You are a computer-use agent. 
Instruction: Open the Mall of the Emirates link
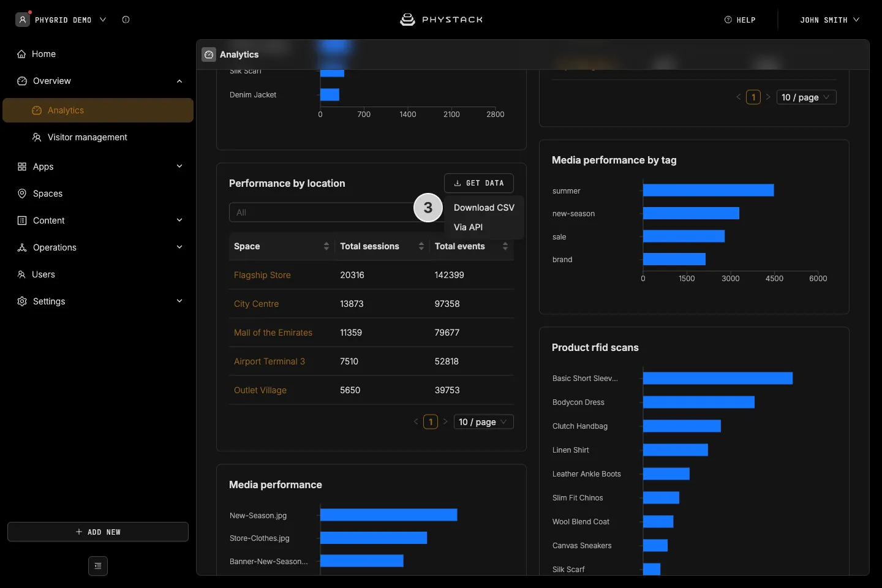[x=273, y=333]
